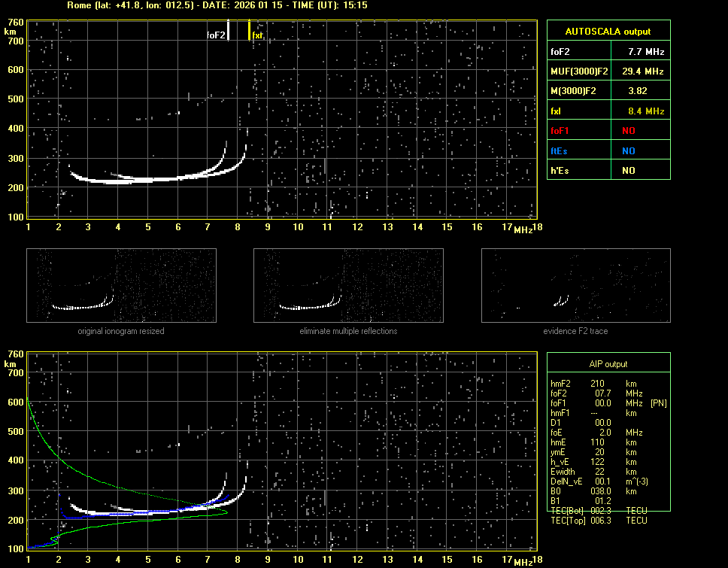Click the M(3000)F2 value 3.82
728x568 pixels.
638,91
